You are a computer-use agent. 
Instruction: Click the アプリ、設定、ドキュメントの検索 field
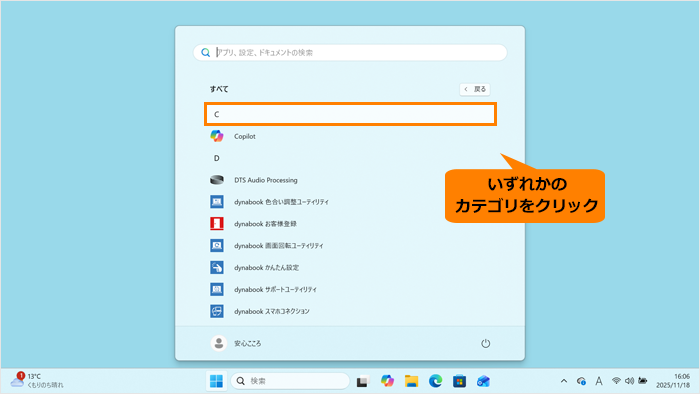(x=350, y=53)
